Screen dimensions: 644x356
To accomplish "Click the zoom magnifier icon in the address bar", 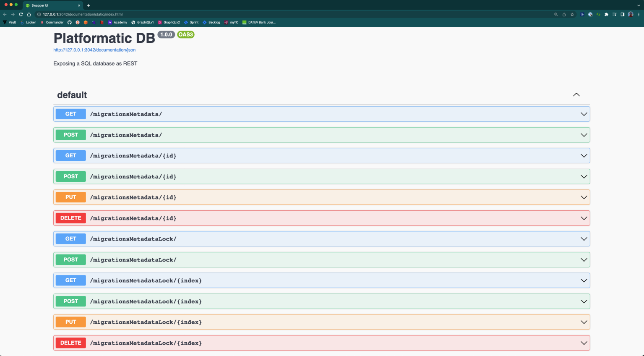I will point(556,14).
